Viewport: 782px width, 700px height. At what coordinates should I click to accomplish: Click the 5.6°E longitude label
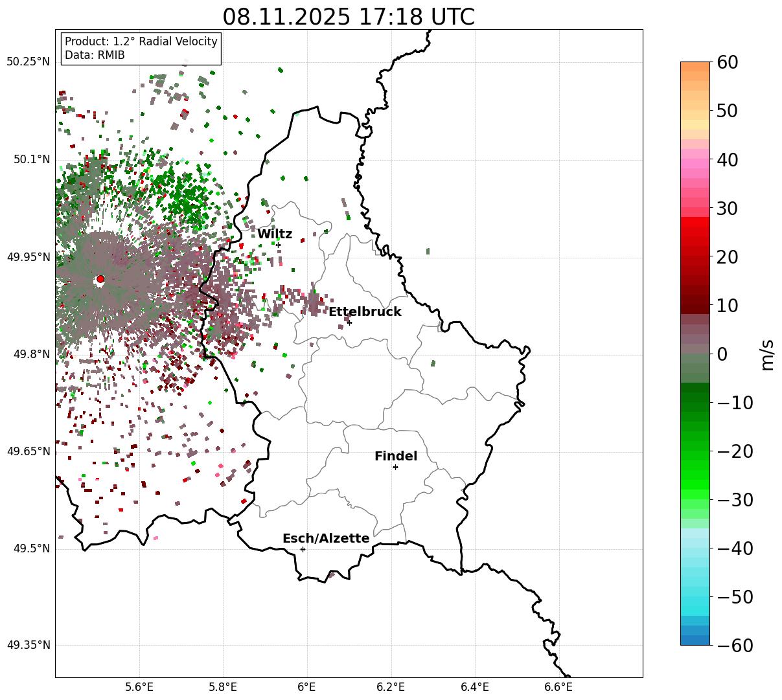[139, 686]
